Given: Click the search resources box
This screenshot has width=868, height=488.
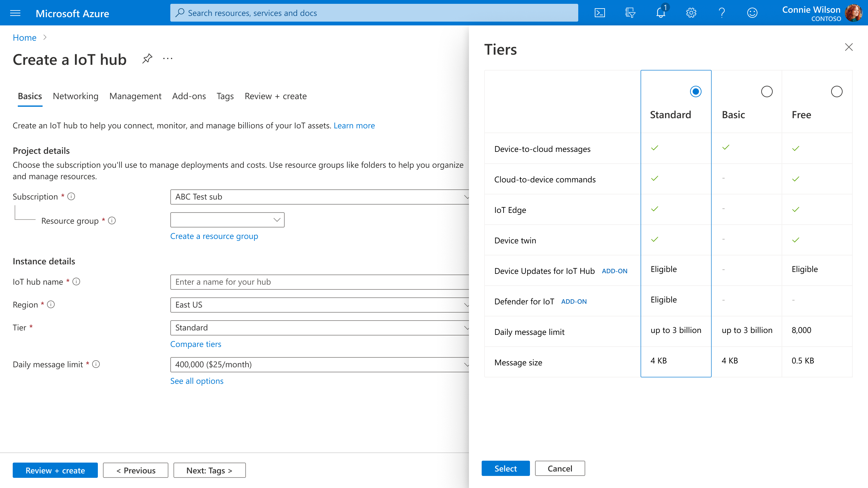Looking at the screenshot, I should point(374,13).
